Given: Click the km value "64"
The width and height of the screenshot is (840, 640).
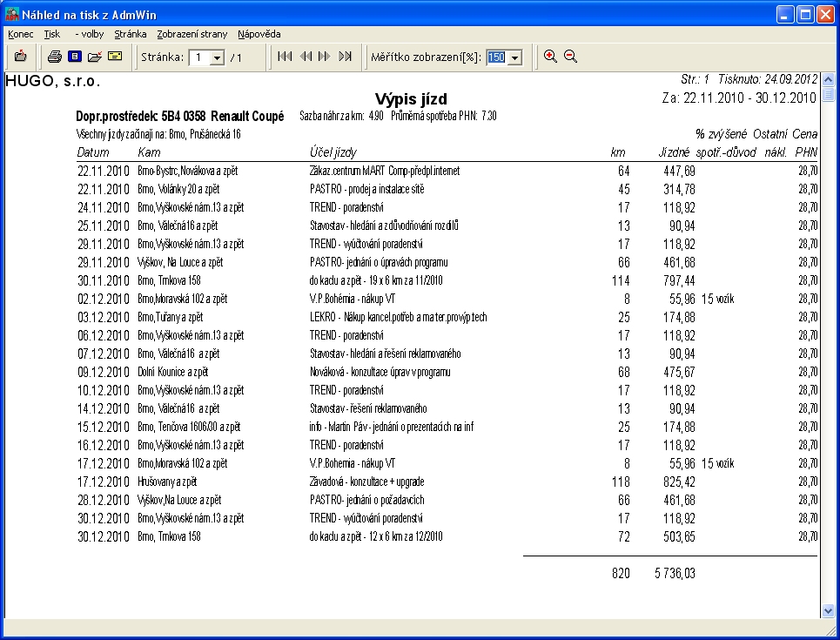Looking at the screenshot, I should (x=623, y=171).
